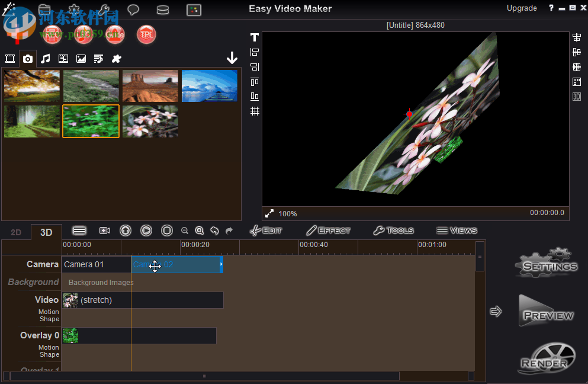
Task: Open the Images media tab
Action: click(x=81, y=59)
